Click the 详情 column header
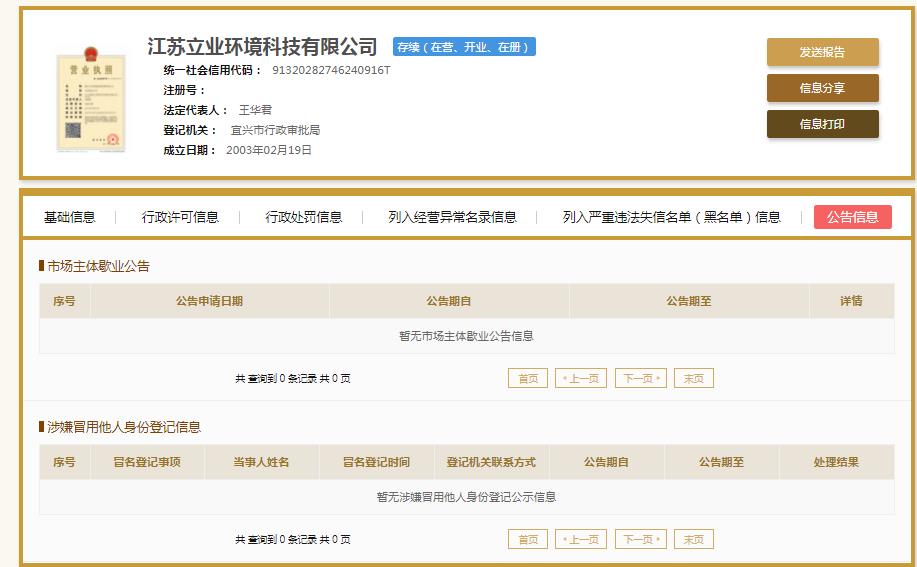This screenshot has height=567, width=917. point(852,301)
